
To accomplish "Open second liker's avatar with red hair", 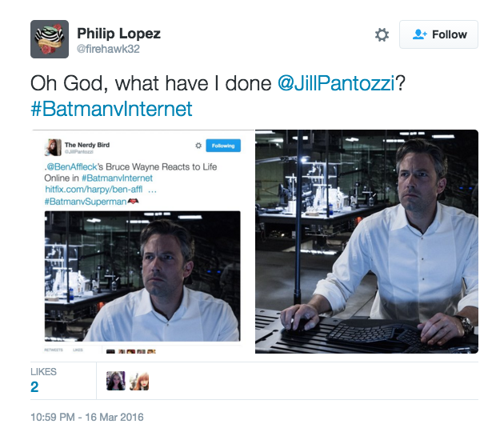I will tap(139, 381).
